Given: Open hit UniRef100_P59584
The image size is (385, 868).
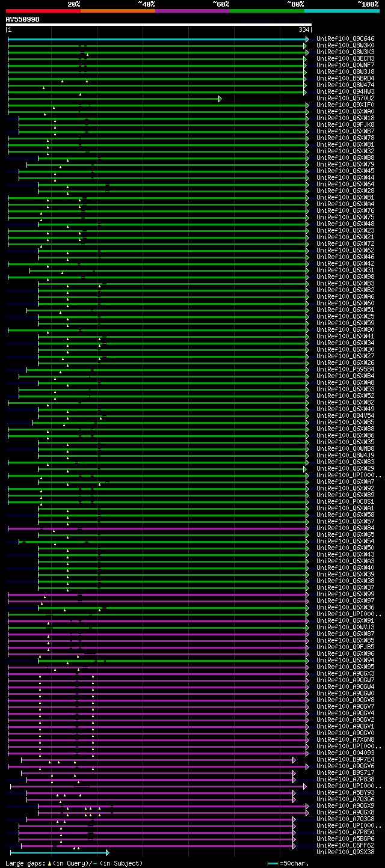Looking at the screenshot, I should coord(345,370).
